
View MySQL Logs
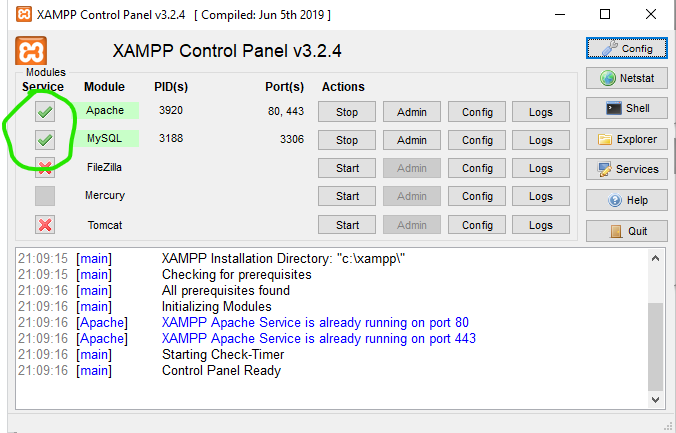541,140
